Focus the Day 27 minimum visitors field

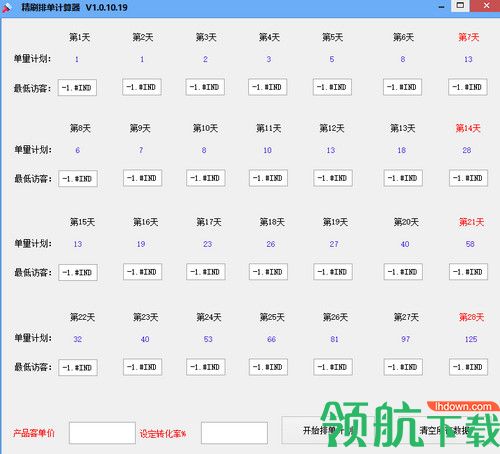(x=403, y=367)
